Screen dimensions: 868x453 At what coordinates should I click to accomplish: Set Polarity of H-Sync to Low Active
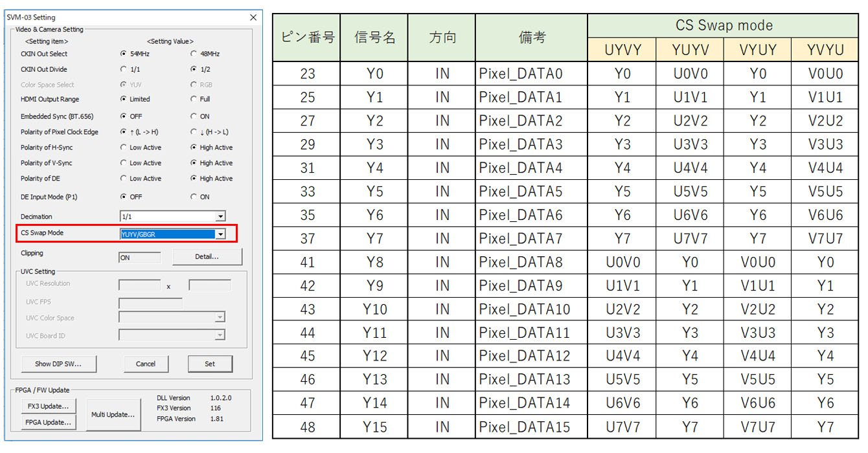pyautogui.click(x=124, y=148)
